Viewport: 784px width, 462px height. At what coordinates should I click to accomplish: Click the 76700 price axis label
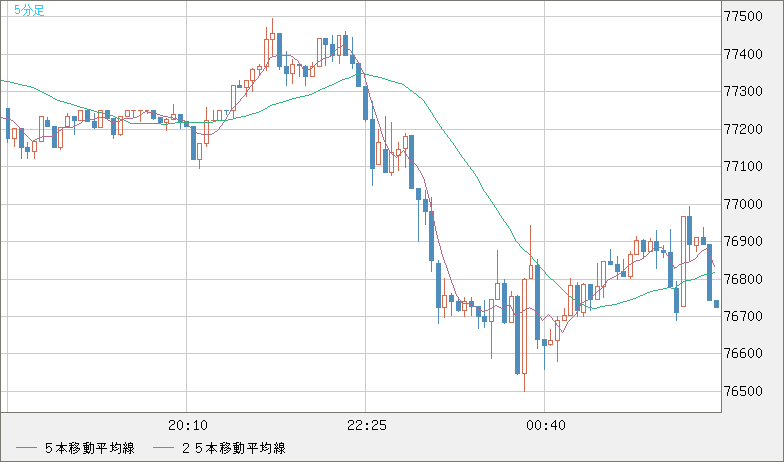pyautogui.click(x=744, y=316)
